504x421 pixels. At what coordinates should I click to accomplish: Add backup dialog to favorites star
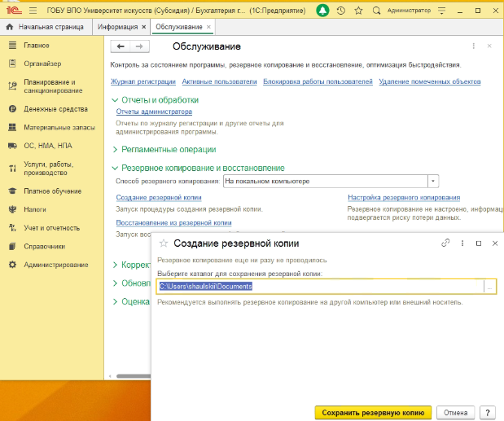163,243
